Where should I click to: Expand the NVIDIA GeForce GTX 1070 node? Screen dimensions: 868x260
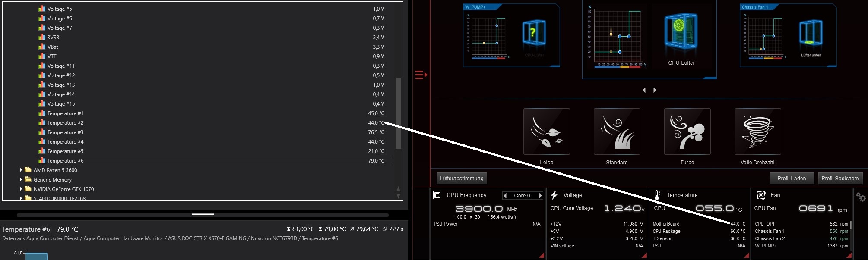tap(21, 189)
